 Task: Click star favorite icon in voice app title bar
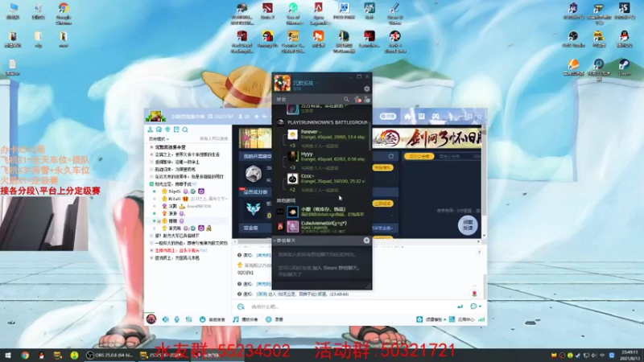[257, 117]
